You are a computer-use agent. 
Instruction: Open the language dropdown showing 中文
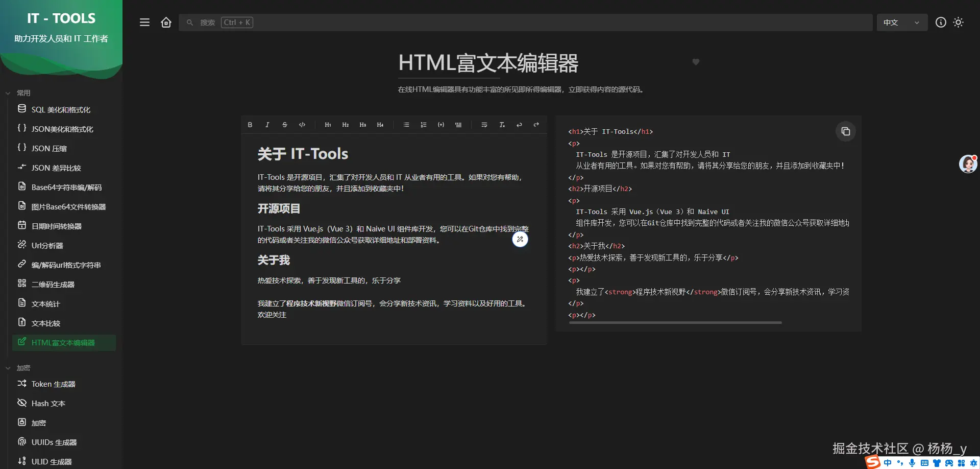[x=902, y=22]
